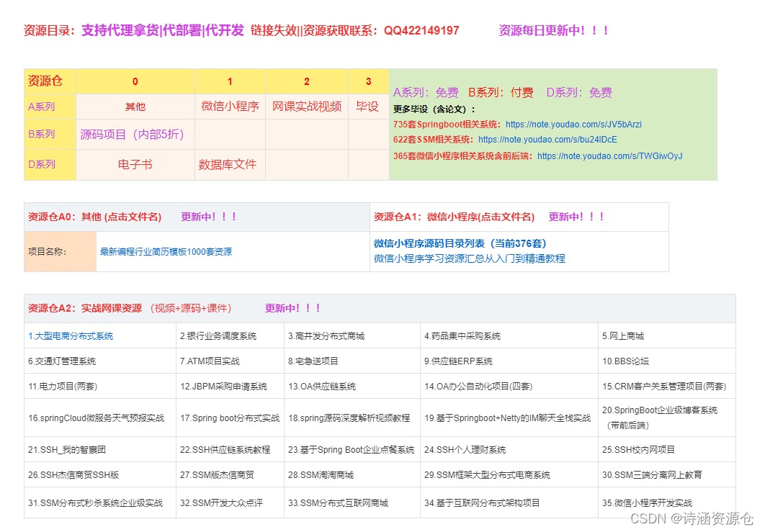
Task: Click 26.SSH杰信商贸SSH版 entry
Action: click(x=73, y=475)
